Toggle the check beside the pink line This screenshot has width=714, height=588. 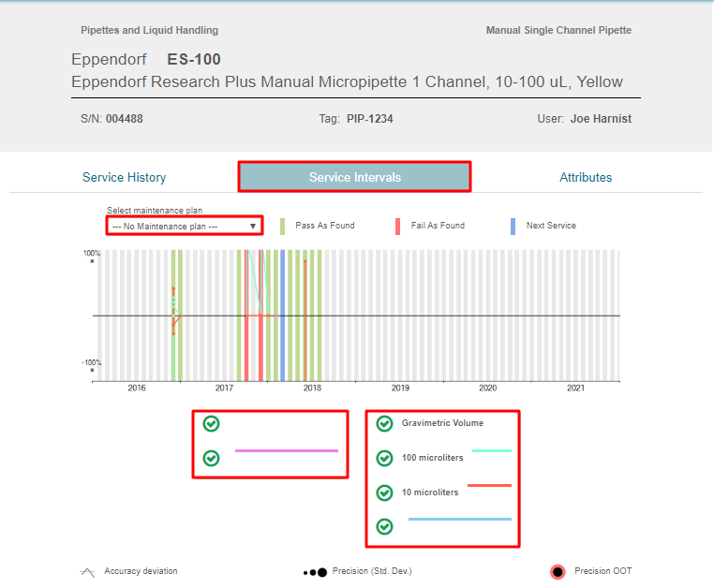[211, 458]
